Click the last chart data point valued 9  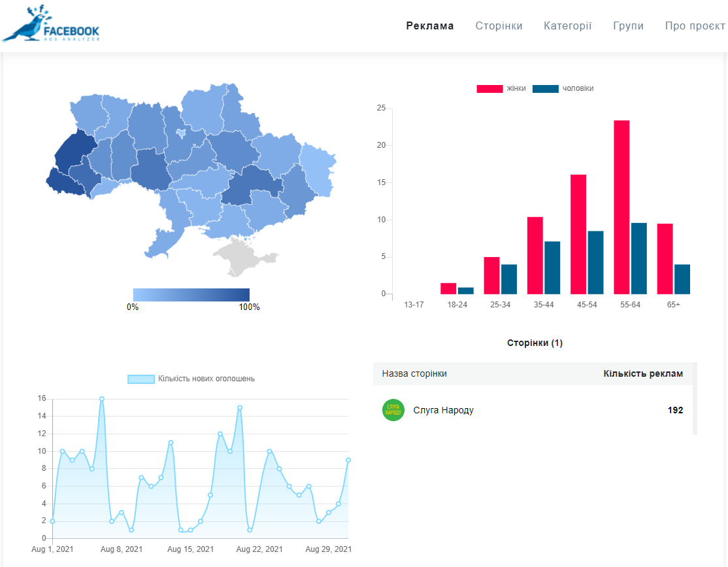pos(348,460)
